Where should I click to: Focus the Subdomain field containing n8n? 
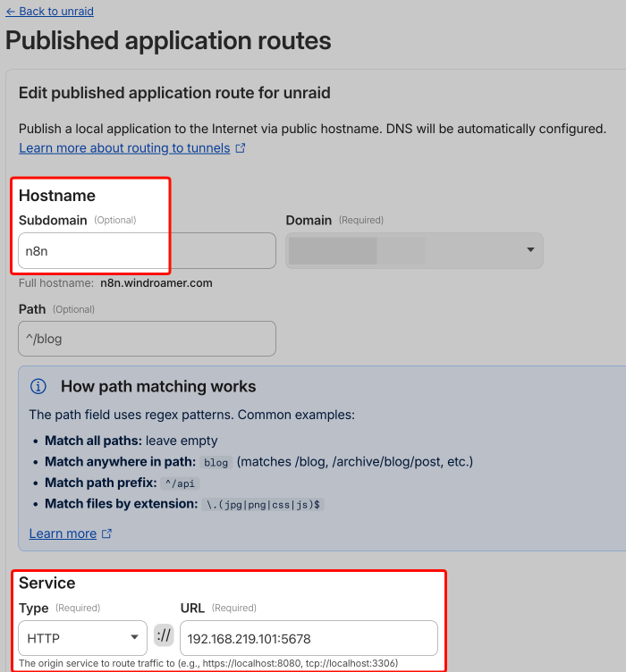(147, 251)
